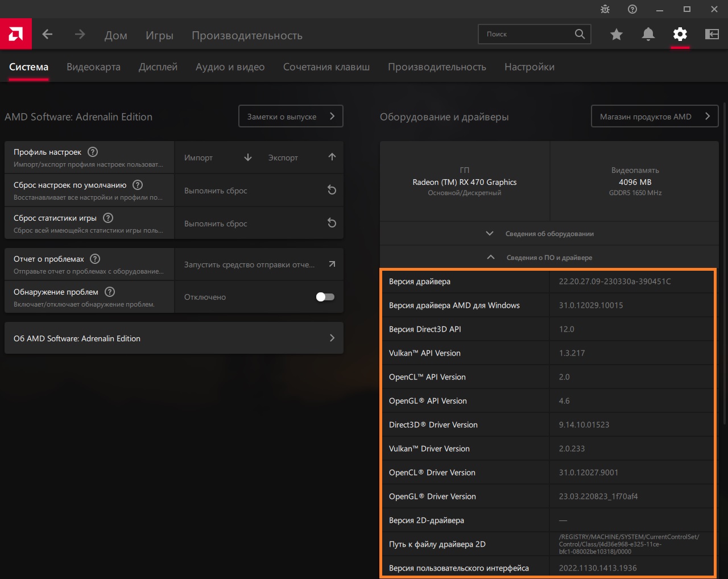Show help for Сброс настроек по умолчанию
This screenshot has width=728, height=579.
pos(138,185)
